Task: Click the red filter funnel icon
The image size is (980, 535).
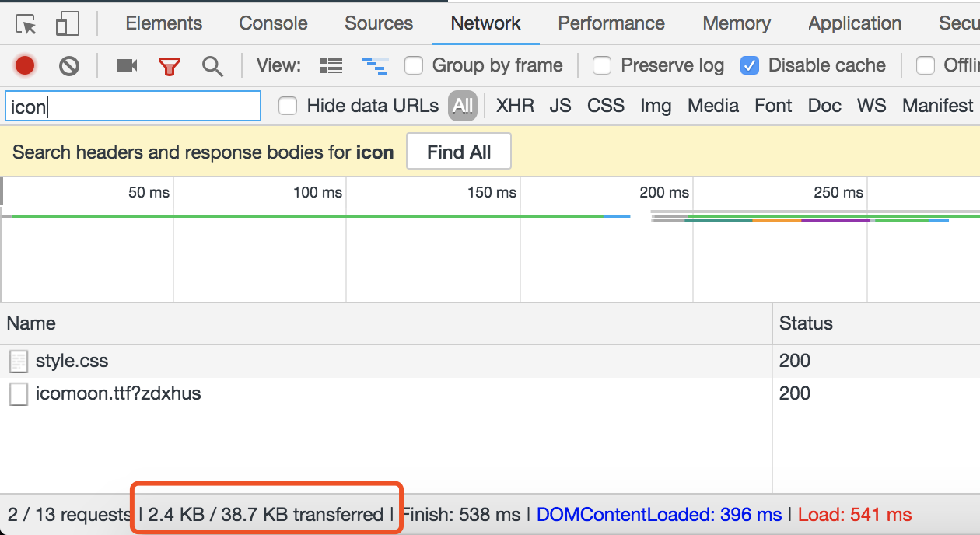Action: (170, 65)
